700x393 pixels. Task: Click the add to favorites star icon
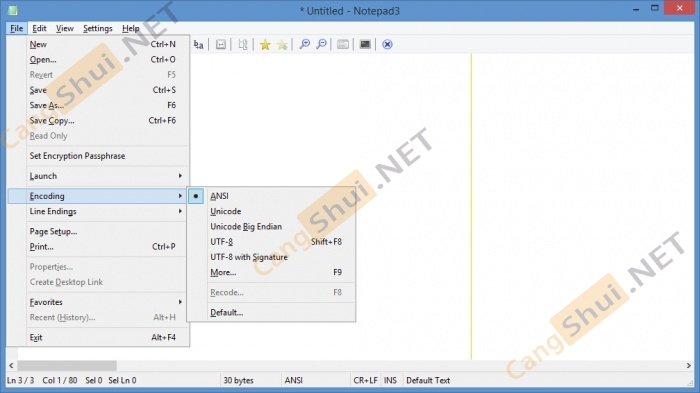tap(282, 44)
